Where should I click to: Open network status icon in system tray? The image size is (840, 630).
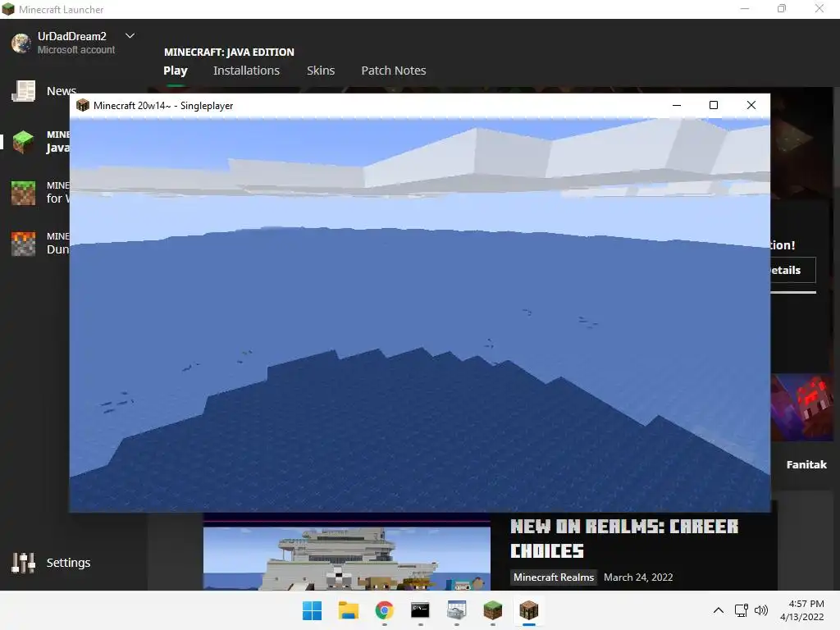click(742, 610)
